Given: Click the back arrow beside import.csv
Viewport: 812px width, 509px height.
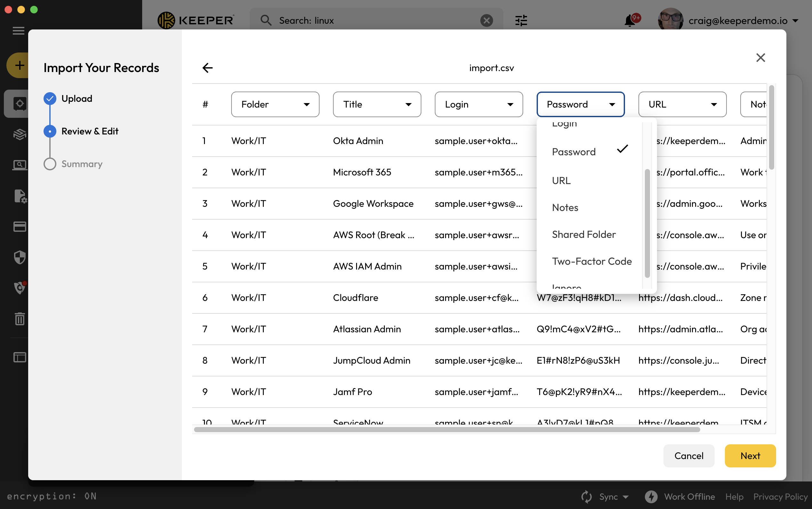Looking at the screenshot, I should pos(207,68).
